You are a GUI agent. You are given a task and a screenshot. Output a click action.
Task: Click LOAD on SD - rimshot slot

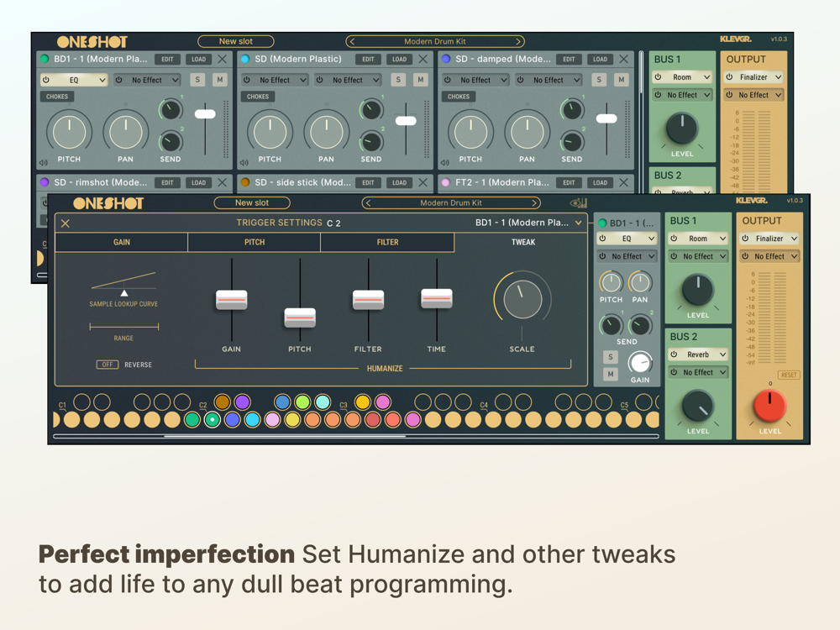point(198,182)
